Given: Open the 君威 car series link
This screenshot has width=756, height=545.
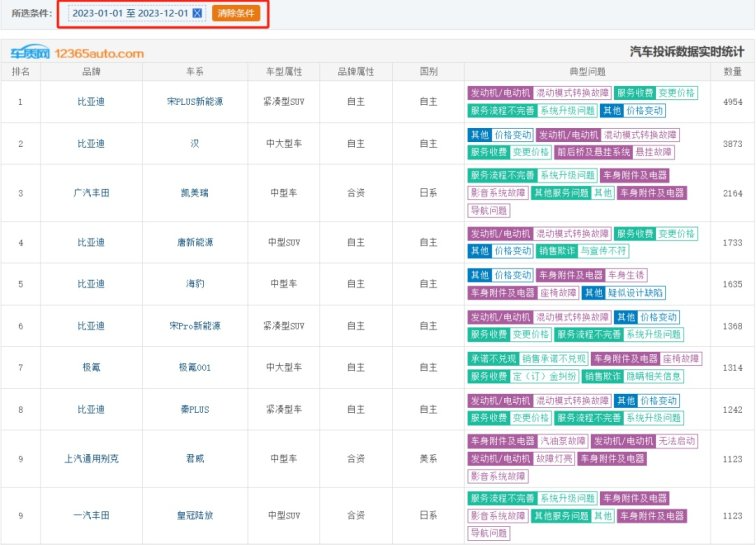Looking at the screenshot, I should click(x=195, y=459).
